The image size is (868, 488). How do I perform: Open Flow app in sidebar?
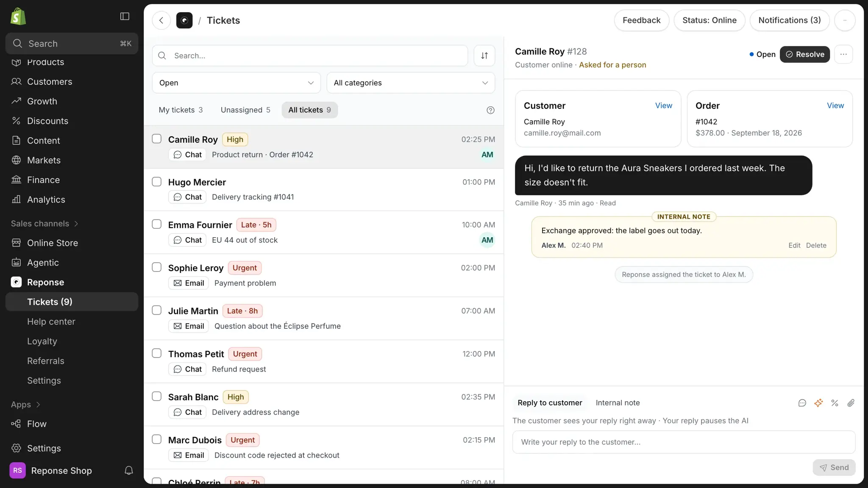click(x=72, y=424)
